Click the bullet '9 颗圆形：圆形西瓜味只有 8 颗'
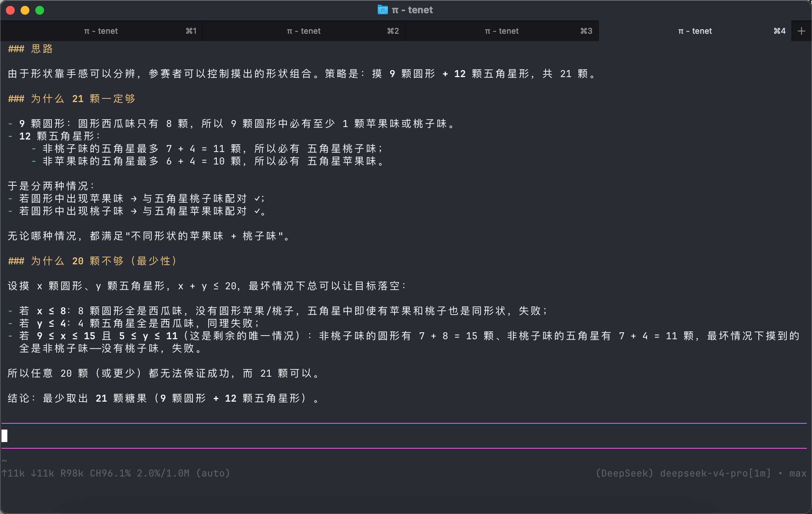Viewport: 812px width, 514px height. coord(231,124)
